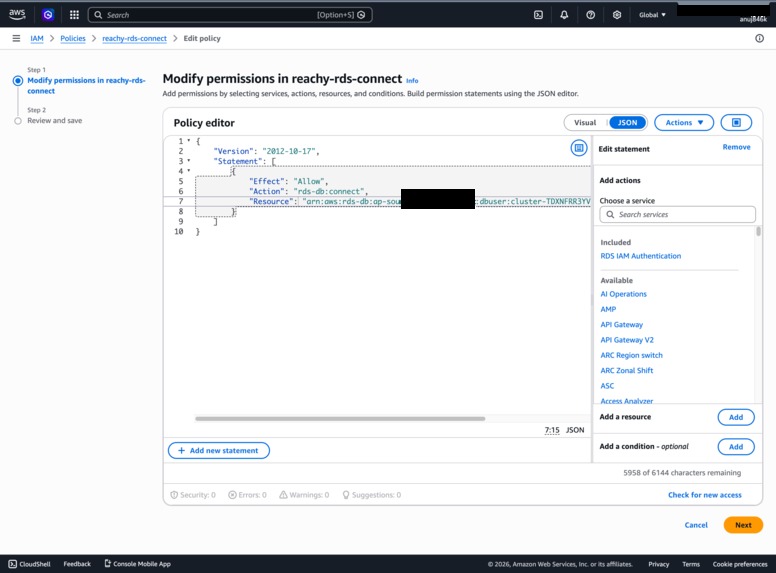Collapse the fold arrow on line 4
The height and width of the screenshot is (573, 776).
pyautogui.click(x=189, y=171)
